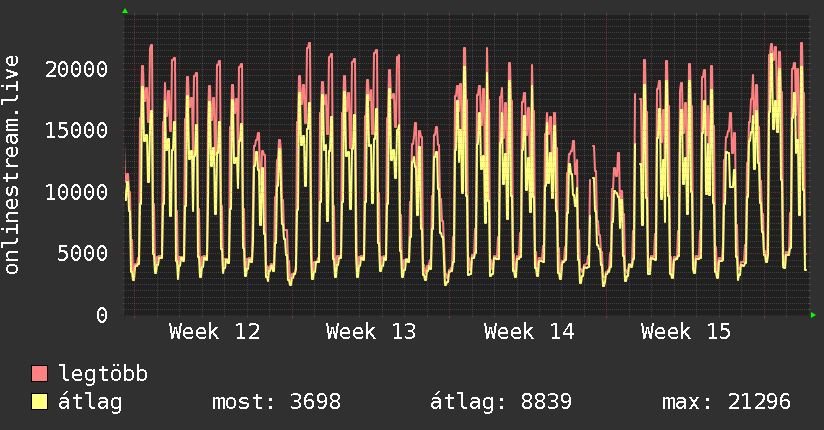The height and width of the screenshot is (430, 824).
Task: Click the Week 12 axis label
Action: point(214,332)
